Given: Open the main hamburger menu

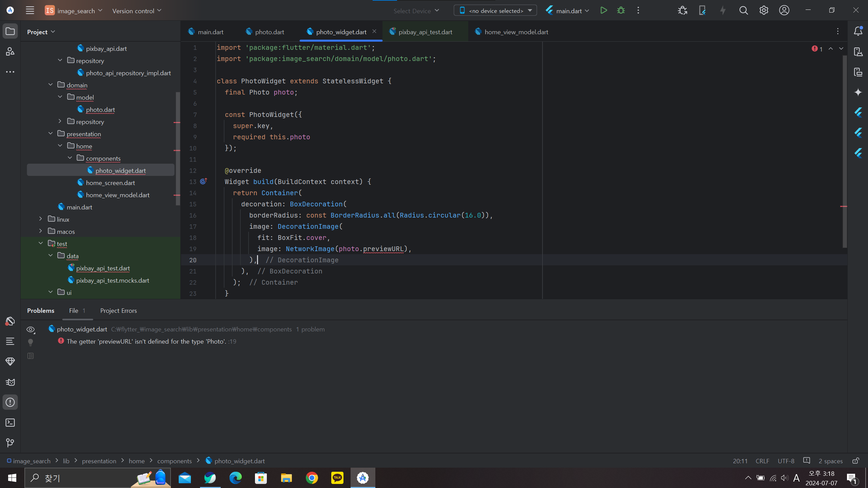Looking at the screenshot, I should pos(30,11).
